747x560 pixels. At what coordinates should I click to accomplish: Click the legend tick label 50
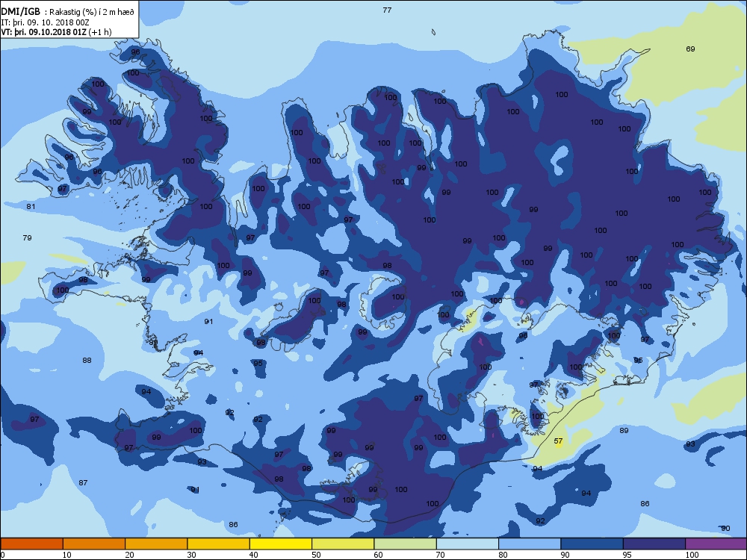316,555
